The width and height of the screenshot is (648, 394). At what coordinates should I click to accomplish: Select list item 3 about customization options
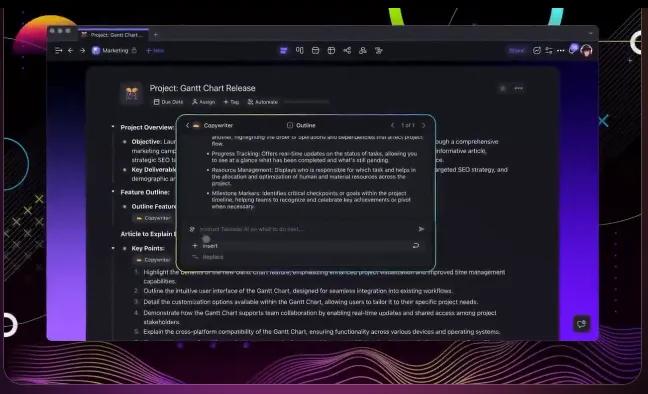pyautogui.click(x=310, y=302)
